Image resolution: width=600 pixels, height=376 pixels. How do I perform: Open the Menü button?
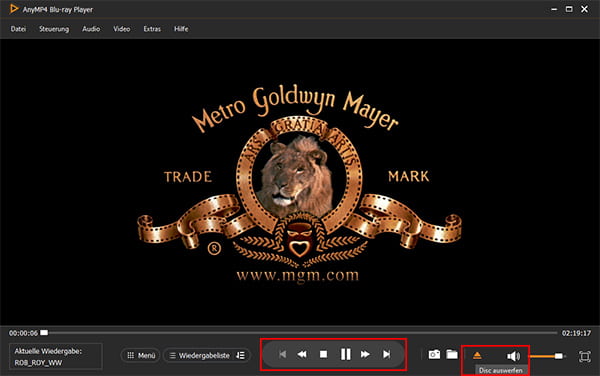141,355
